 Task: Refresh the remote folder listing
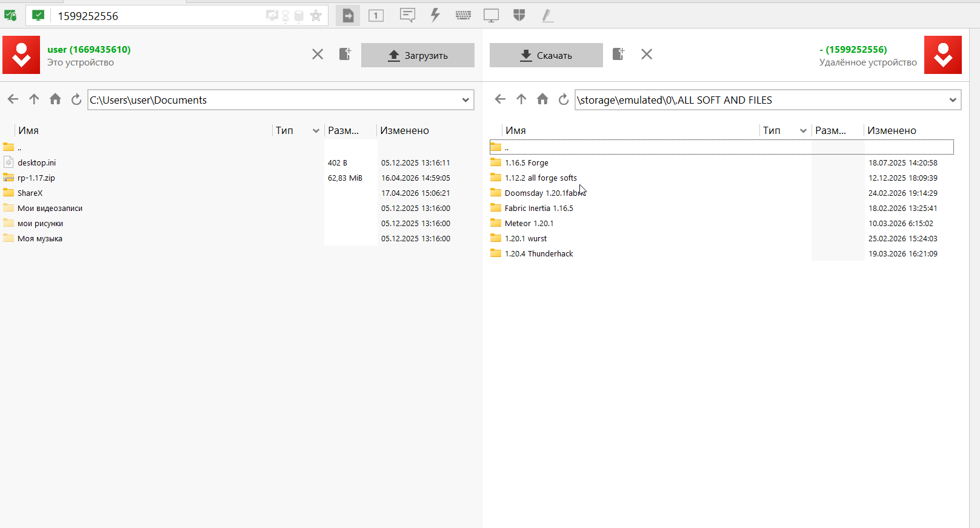563,99
